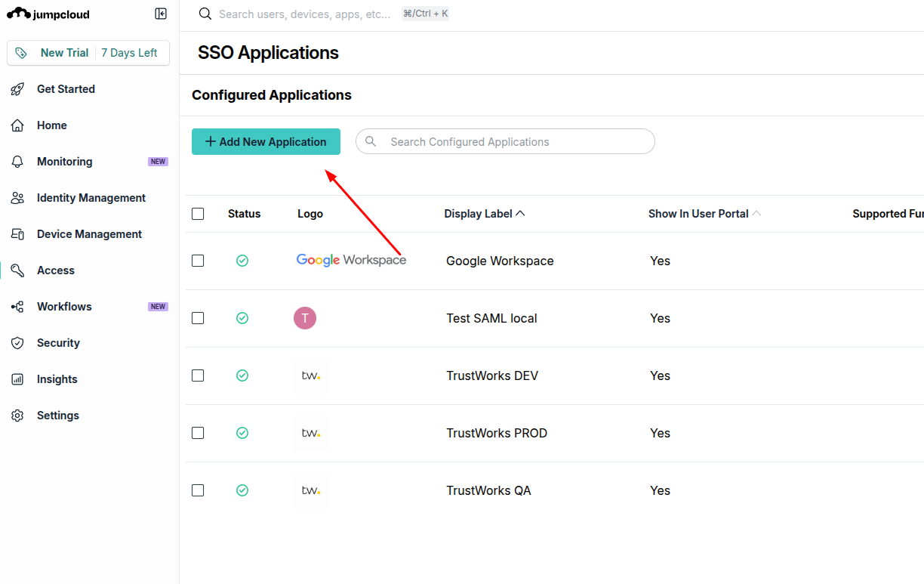
Task: Click Google Workspace active status icon
Action: 242,261
